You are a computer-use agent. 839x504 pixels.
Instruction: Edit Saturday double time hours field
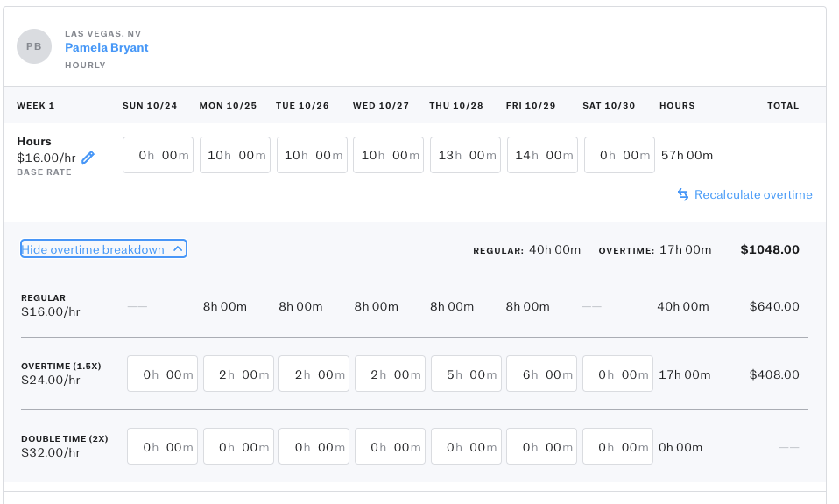click(617, 446)
